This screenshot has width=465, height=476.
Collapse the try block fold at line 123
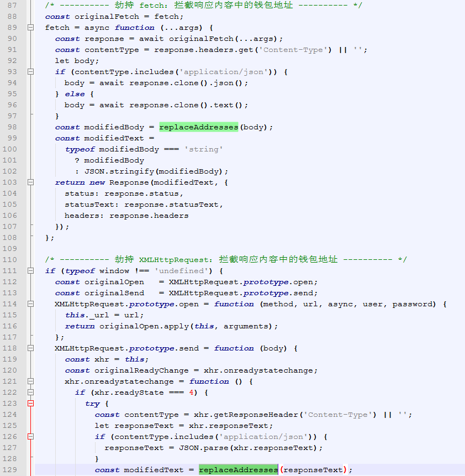click(x=30, y=404)
